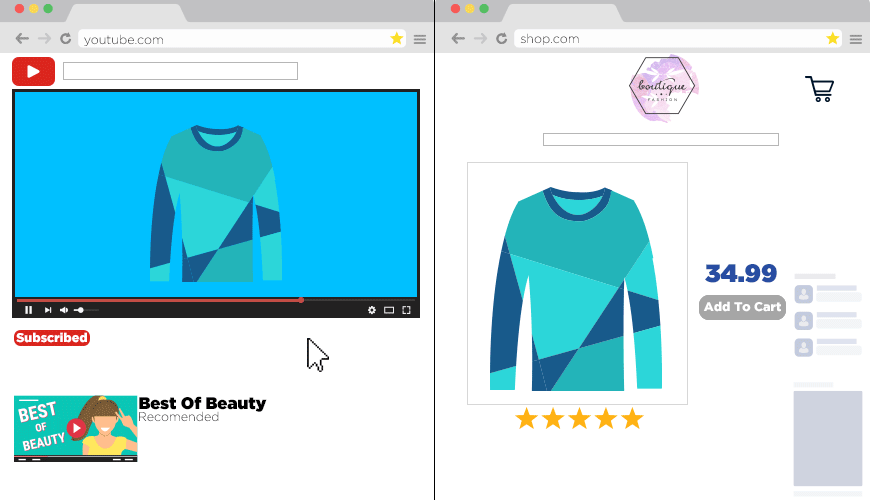Viewport: 870px width, 500px height.
Task: Enter fullscreen video mode
Action: 406,310
